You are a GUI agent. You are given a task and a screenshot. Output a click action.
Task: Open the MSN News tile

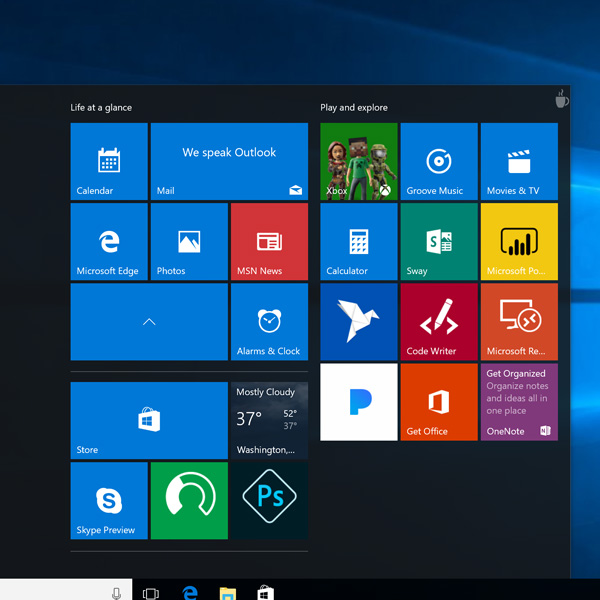click(269, 241)
